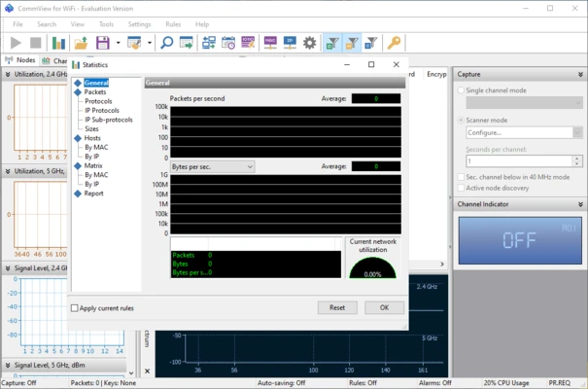Viewport: 588px width, 389px height.
Task: Click the save icon dropdown arrow
Action: pos(119,43)
